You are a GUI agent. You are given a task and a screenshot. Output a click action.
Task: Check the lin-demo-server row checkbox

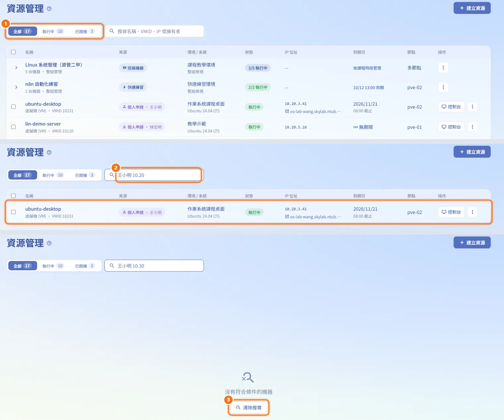point(14,127)
